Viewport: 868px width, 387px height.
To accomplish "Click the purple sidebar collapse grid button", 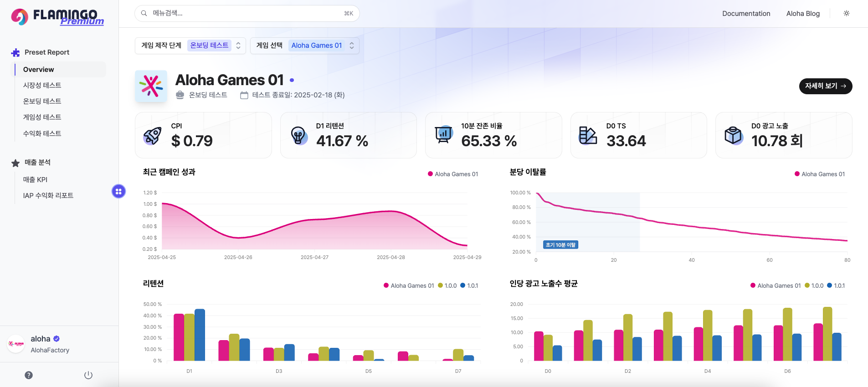I will click(118, 192).
